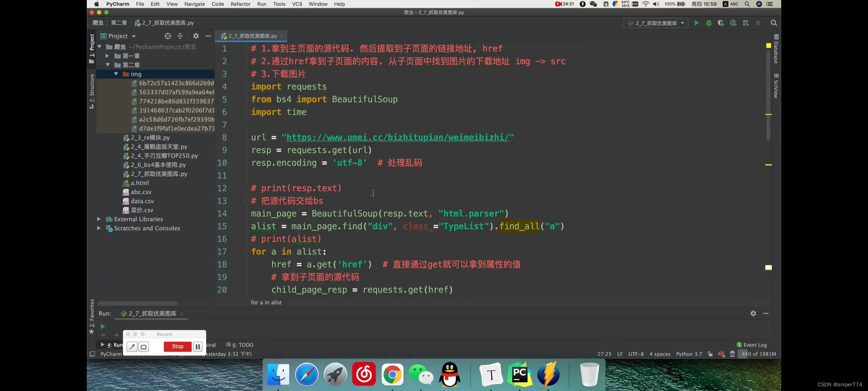Open Project panel gear settings
Image resolution: width=868 pixels, height=391 pixels.
click(196, 36)
